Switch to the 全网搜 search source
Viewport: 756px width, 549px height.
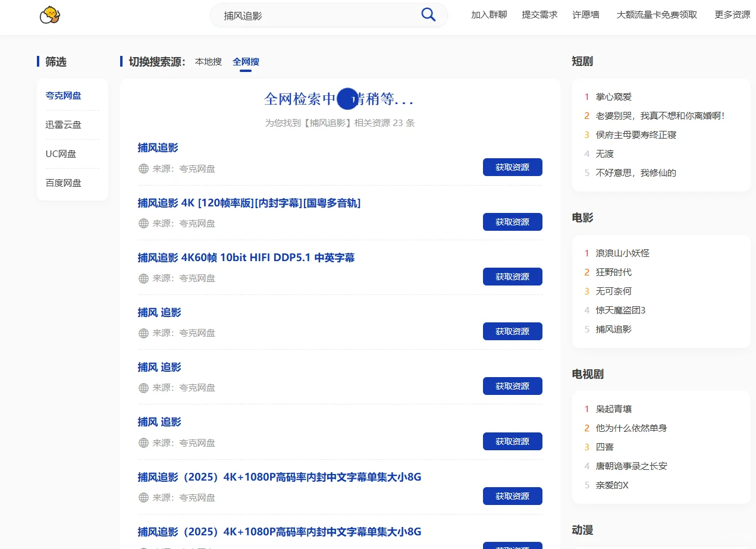pyautogui.click(x=246, y=61)
